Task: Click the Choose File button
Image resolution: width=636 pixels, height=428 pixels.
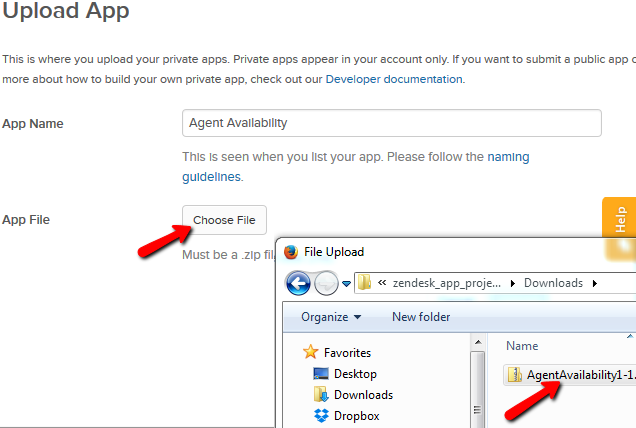Action: point(224,220)
